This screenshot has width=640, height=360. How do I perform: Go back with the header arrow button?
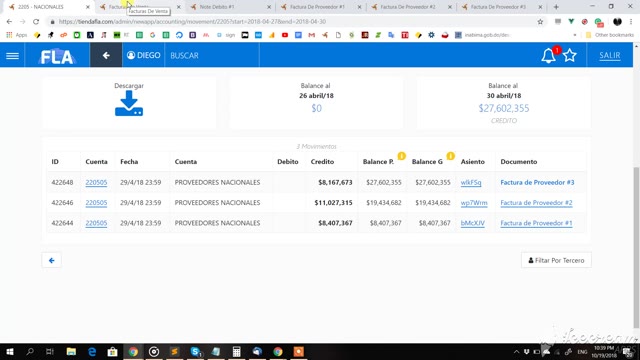[x=106, y=55]
